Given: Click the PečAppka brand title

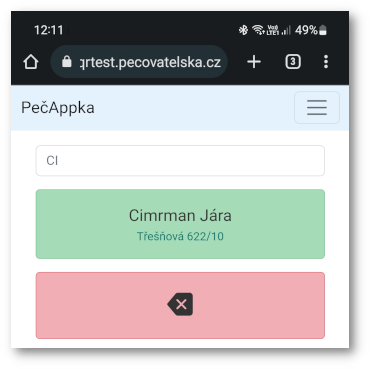Looking at the screenshot, I should 58,108.
